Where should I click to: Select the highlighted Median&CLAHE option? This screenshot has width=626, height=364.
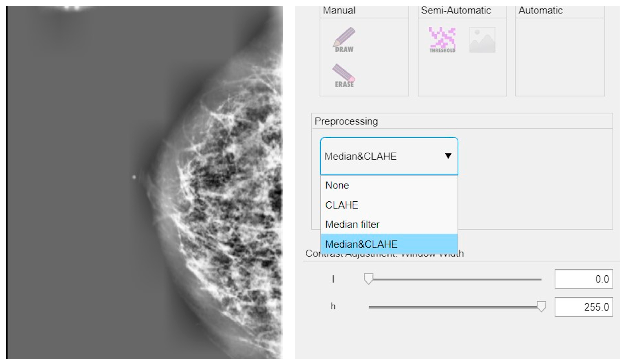[362, 244]
